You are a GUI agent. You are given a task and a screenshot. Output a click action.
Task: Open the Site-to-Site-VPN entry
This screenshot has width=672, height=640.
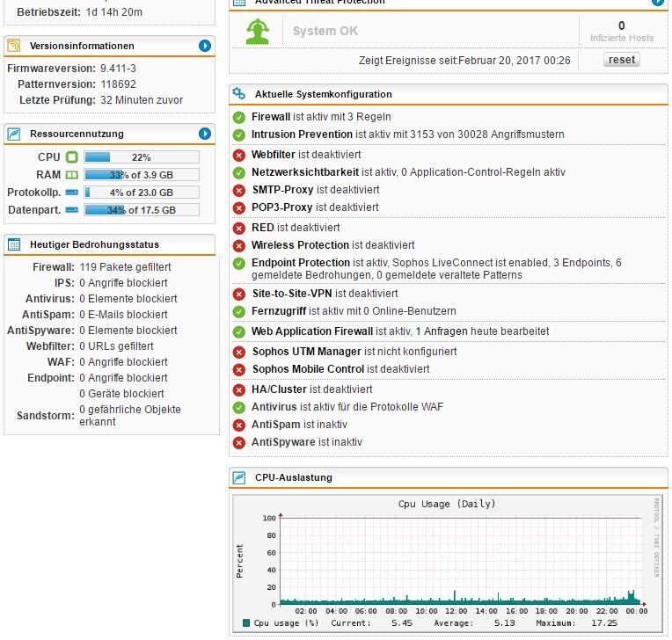pos(291,294)
